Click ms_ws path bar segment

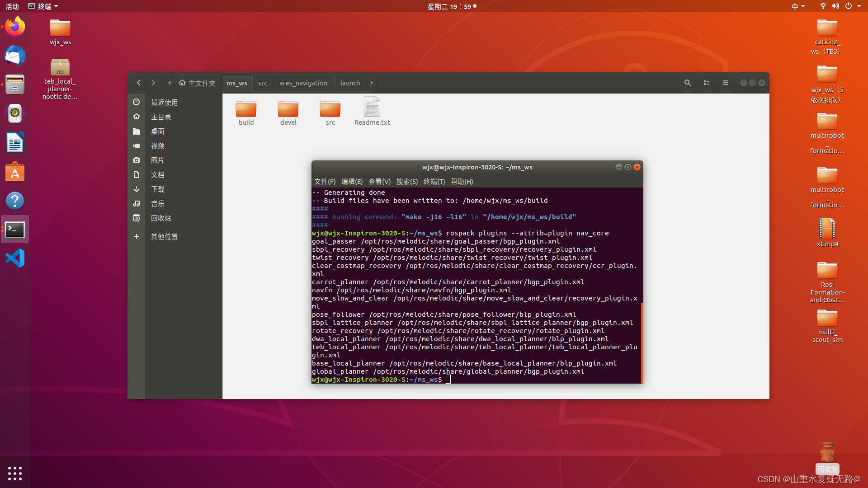pyautogui.click(x=237, y=83)
